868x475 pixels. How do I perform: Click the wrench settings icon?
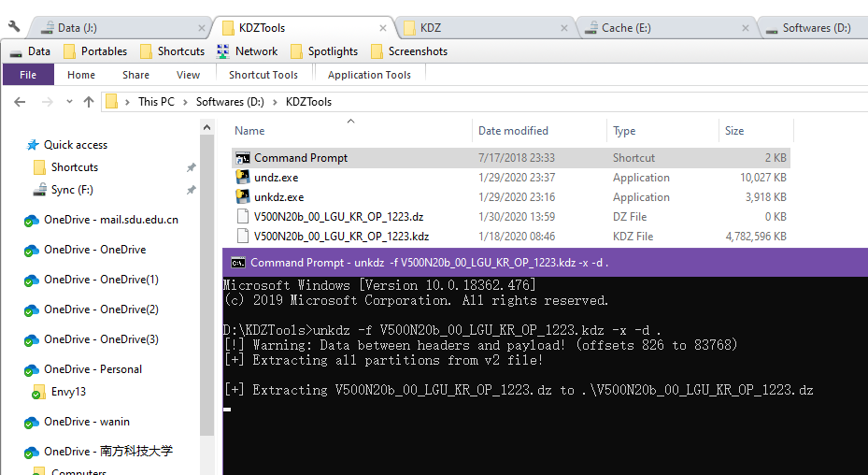14,26
